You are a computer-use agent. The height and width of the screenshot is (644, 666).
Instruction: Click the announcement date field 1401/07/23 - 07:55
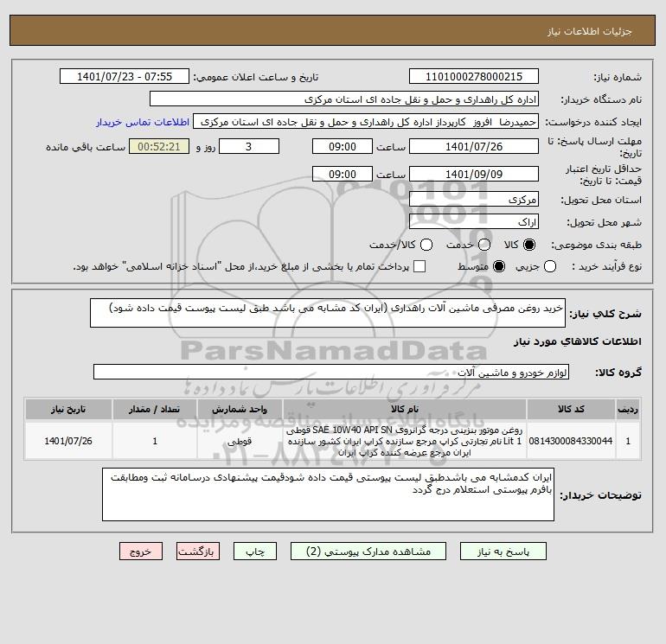pyautogui.click(x=125, y=76)
